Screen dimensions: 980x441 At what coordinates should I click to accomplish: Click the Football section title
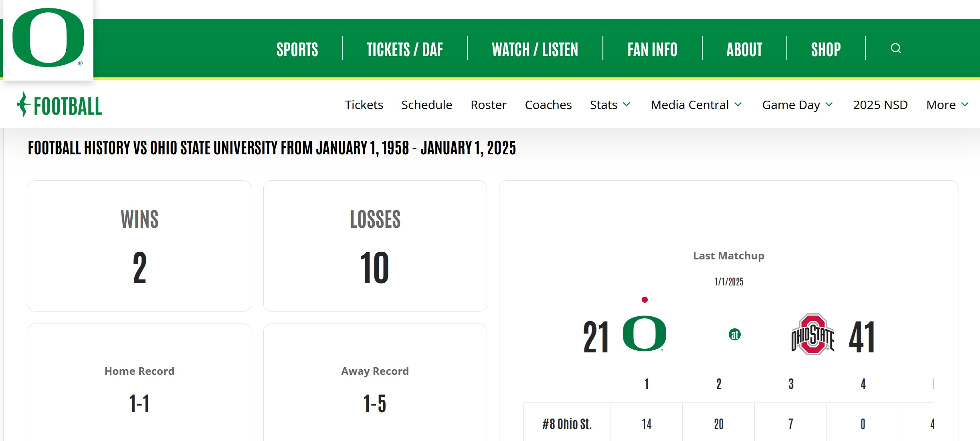coord(67,106)
